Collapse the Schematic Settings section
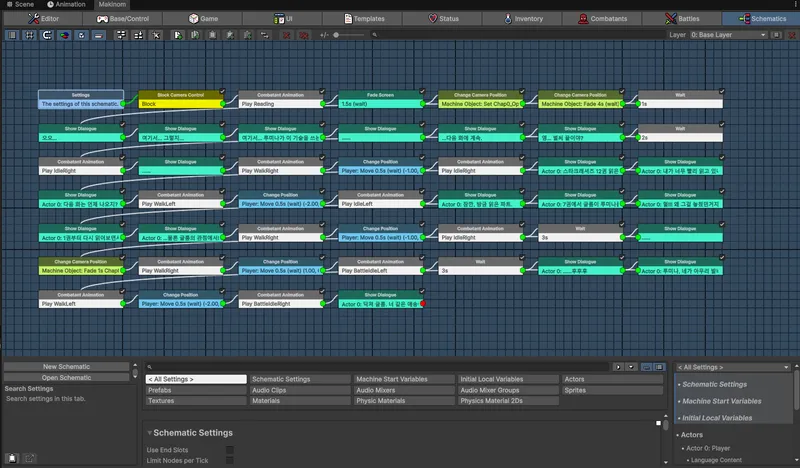The width and height of the screenshot is (800, 468). pyautogui.click(x=149, y=432)
